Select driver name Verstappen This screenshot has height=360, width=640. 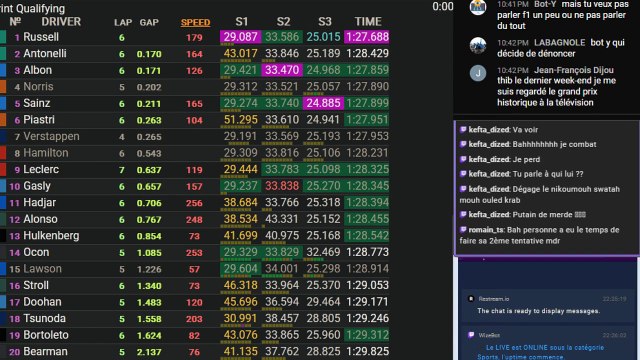pyautogui.click(x=51, y=136)
